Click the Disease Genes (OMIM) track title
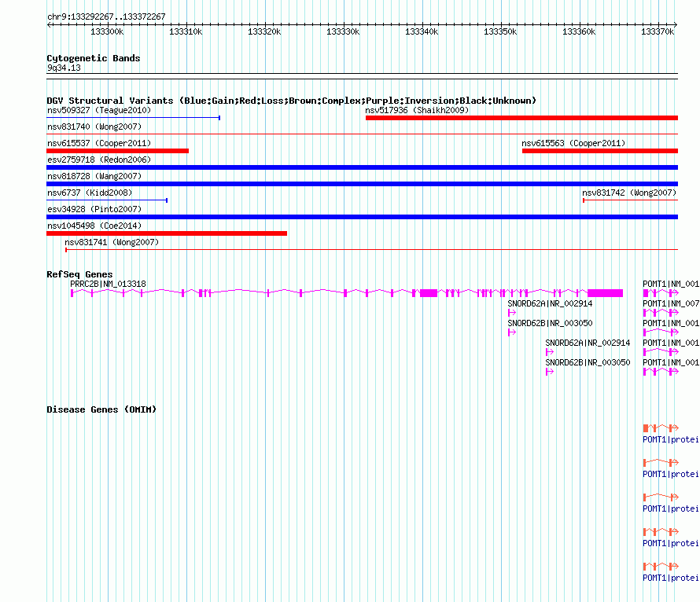The width and height of the screenshot is (700, 602). 101,409
